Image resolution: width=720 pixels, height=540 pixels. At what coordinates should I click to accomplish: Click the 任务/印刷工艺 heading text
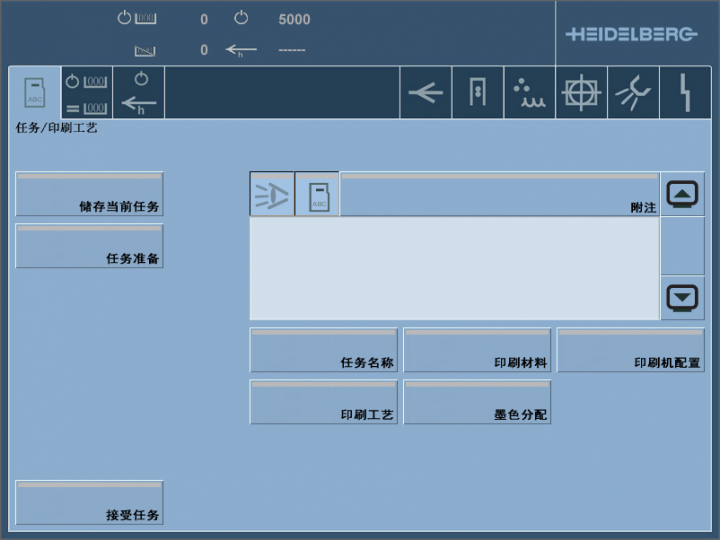56,128
